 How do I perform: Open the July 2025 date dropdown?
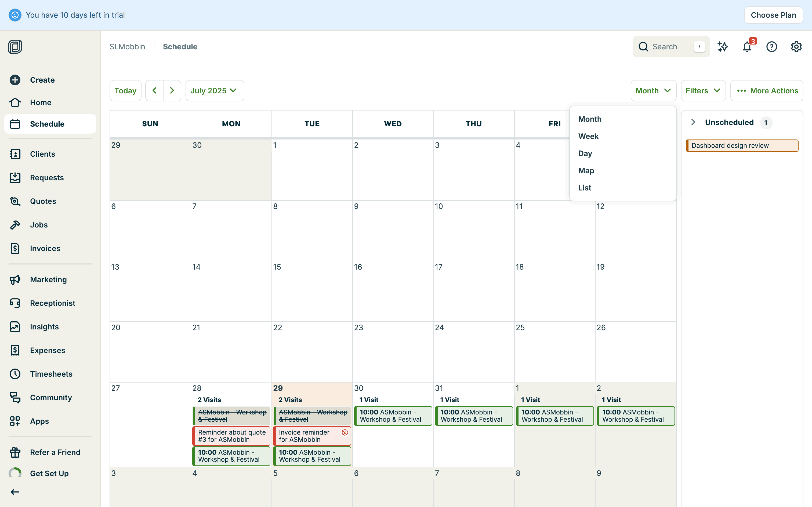pyautogui.click(x=214, y=91)
